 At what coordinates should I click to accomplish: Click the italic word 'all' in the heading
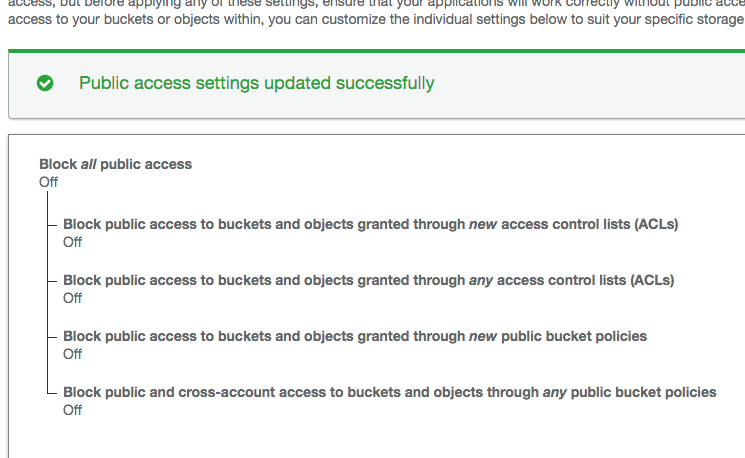click(88, 164)
